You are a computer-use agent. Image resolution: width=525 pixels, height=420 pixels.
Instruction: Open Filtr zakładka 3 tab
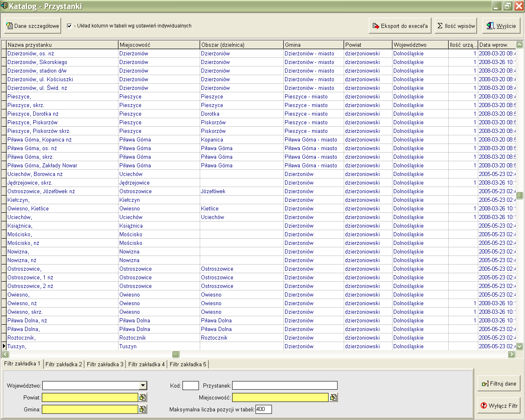[x=105, y=364]
